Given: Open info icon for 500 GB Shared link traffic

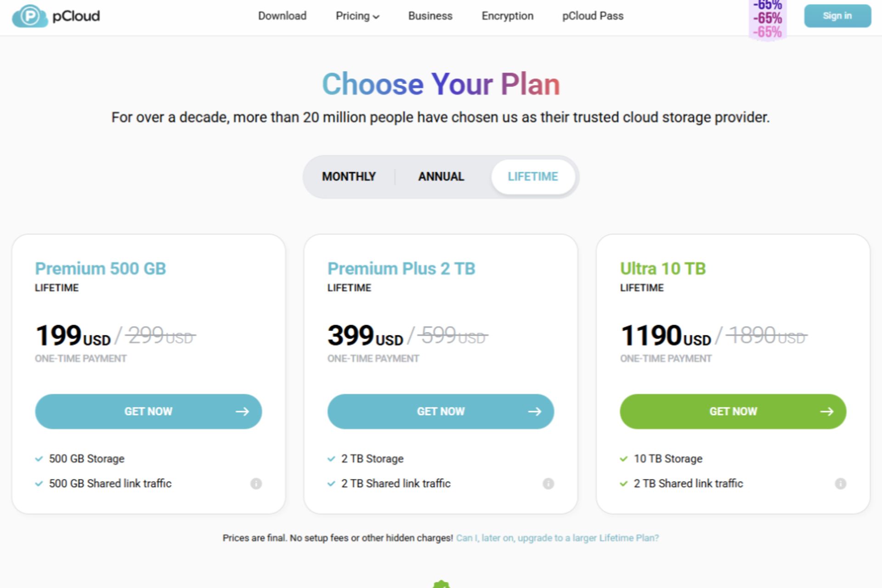Looking at the screenshot, I should 256,483.
